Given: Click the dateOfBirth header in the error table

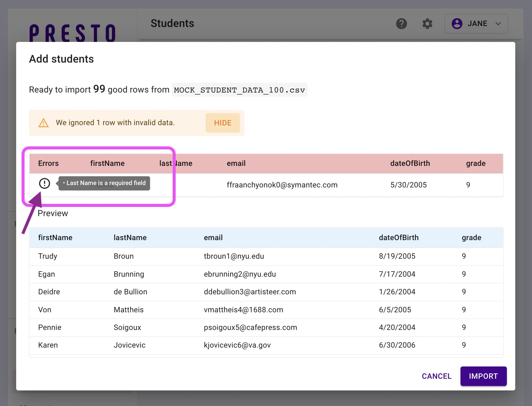Looking at the screenshot, I should [410, 163].
